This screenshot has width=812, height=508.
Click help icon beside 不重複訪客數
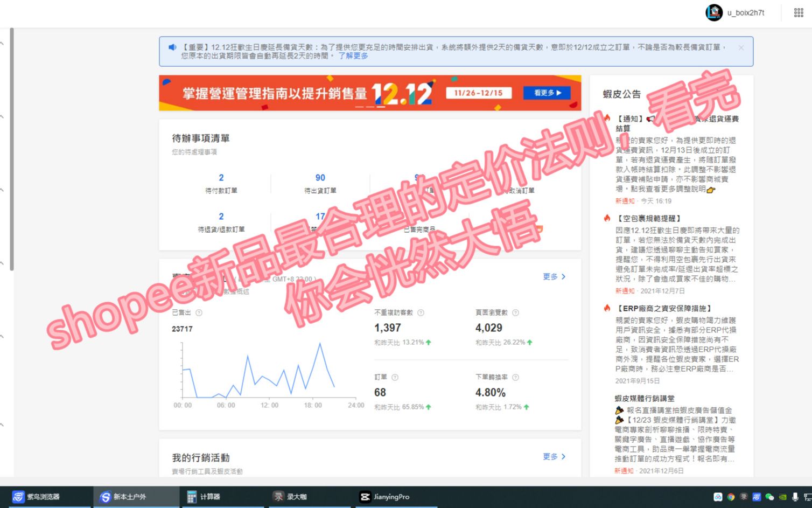tap(421, 312)
